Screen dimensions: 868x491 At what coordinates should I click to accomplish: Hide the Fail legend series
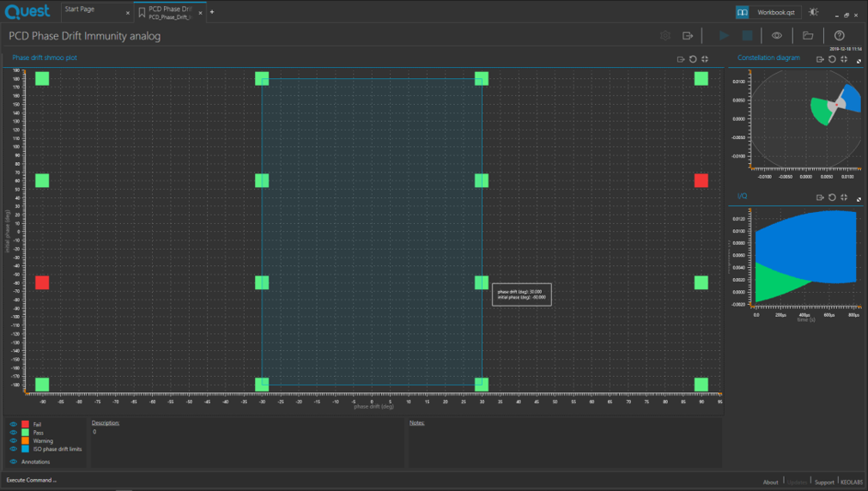pos(13,425)
